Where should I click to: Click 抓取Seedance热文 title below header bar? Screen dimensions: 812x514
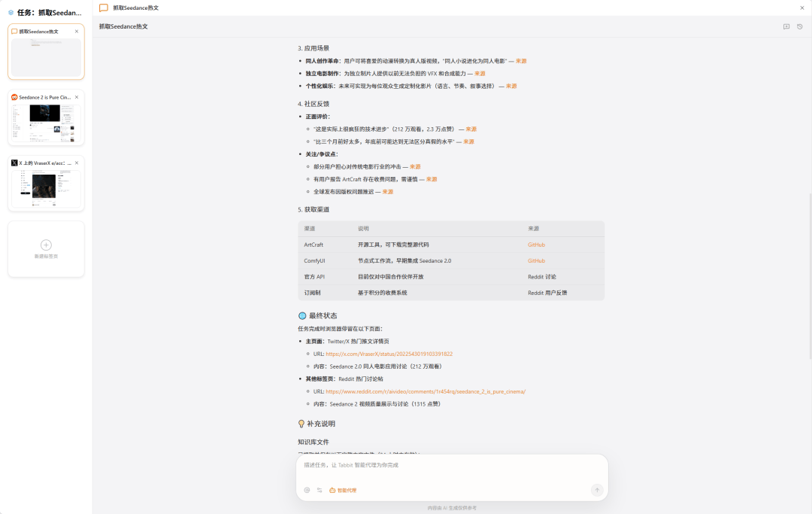point(123,26)
